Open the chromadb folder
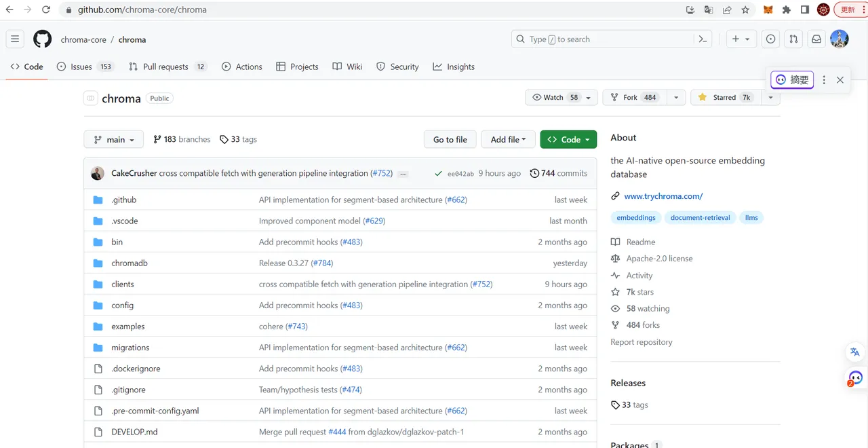 [x=130, y=263]
